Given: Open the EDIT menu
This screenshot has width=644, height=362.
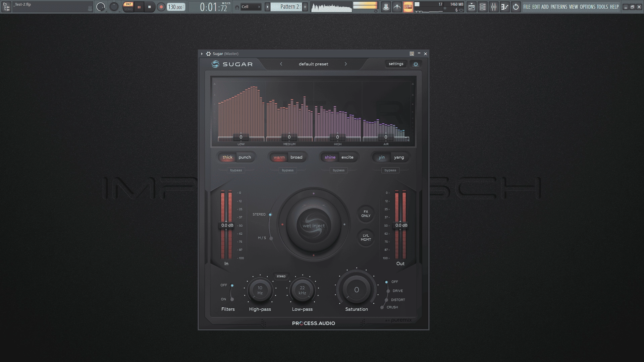Looking at the screenshot, I should 536,7.
